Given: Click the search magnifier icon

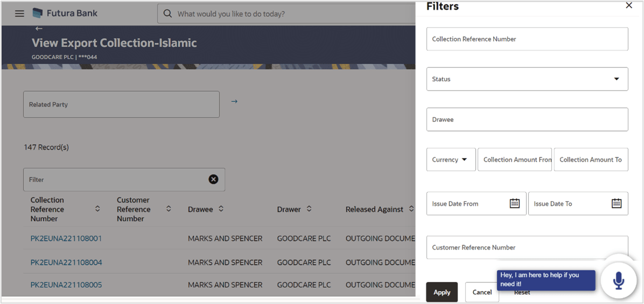Looking at the screenshot, I should [167, 13].
